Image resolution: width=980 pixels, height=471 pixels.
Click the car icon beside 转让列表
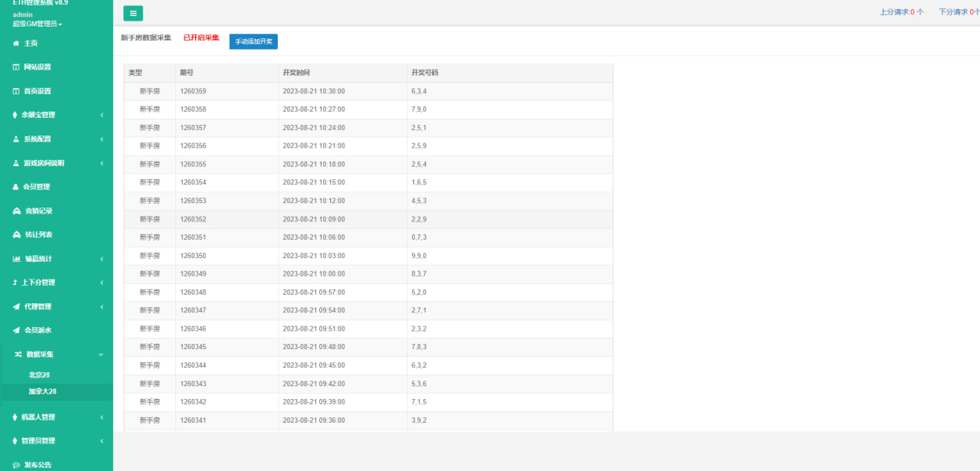(17, 234)
